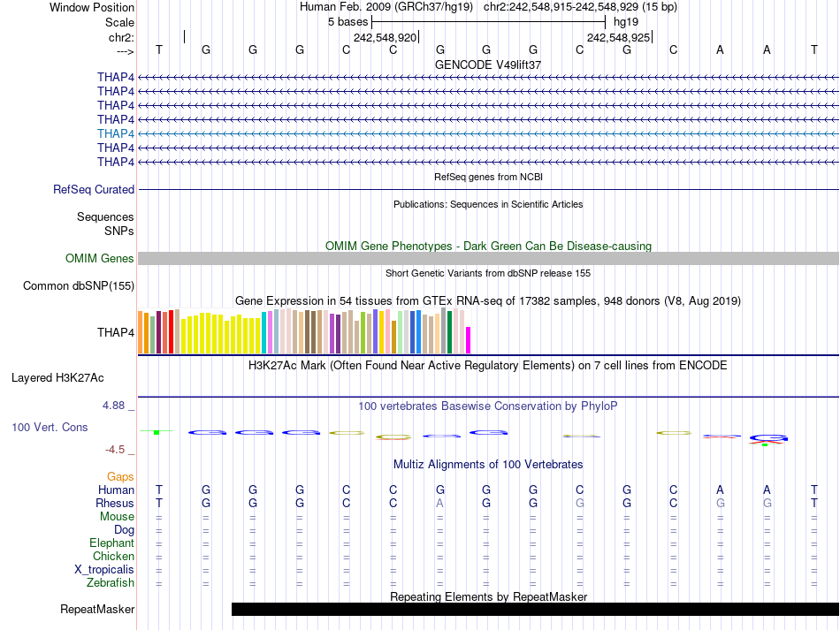
Task: Click the OMIM Genes track label
Action: tap(100, 259)
